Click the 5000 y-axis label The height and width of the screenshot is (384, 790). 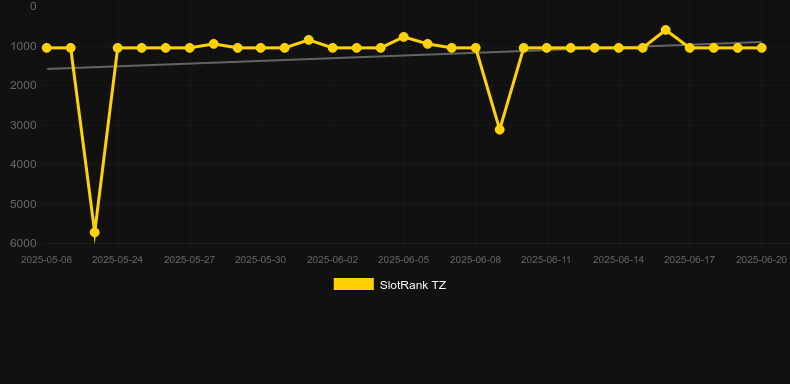click(24, 204)
